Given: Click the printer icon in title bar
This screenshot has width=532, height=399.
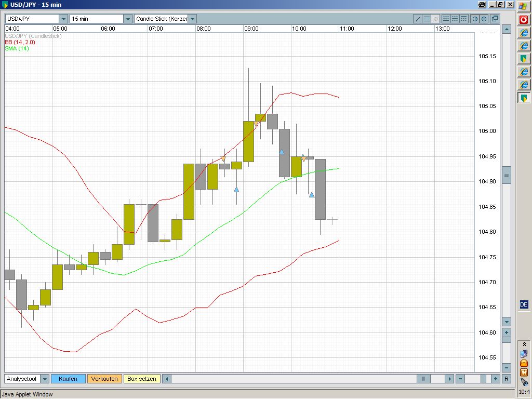Looking at the screenshot, I should tap(482, 5).
